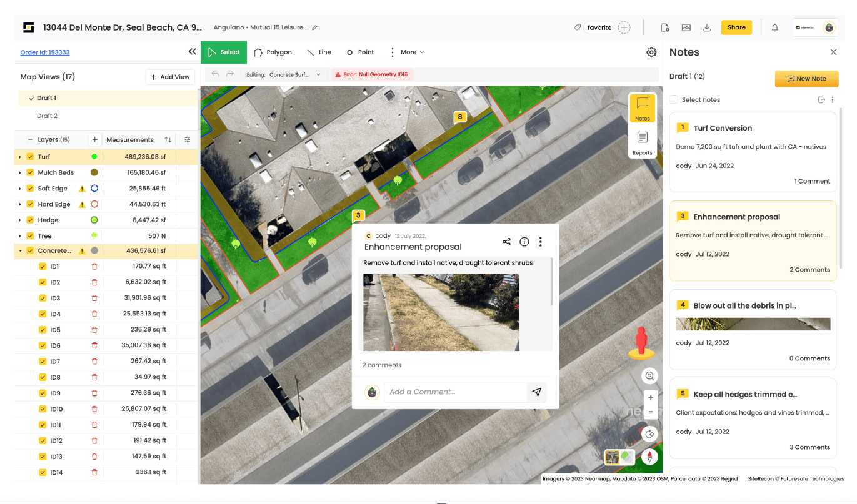Screen dimensions: 857x504
Task: Activate the Line tool
Action: pyautogui.click(x=319, y=52)
